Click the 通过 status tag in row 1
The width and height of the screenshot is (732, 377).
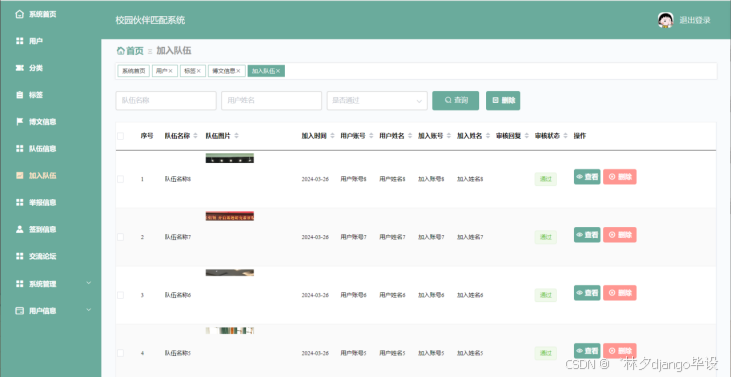click(x=546, y=179)
